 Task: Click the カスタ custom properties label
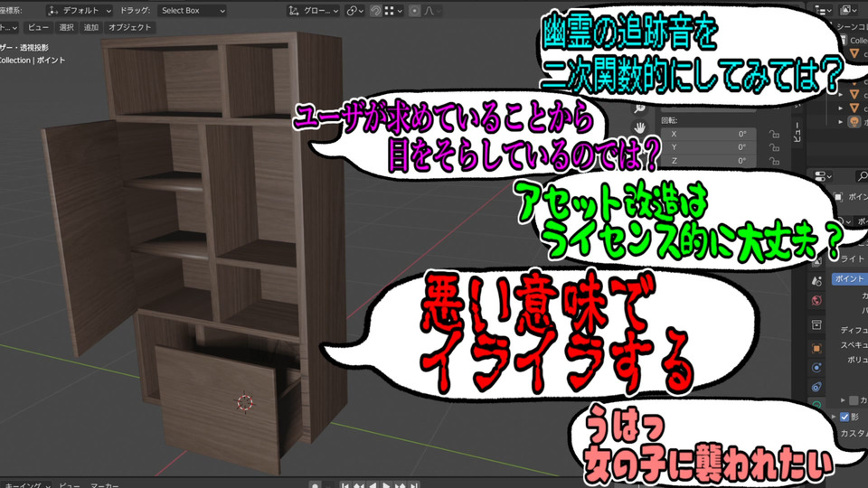(x=854, y=433)
